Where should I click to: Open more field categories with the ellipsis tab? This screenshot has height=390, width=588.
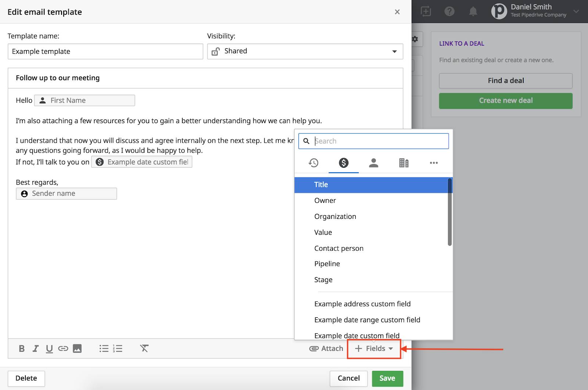coord(434,163)
